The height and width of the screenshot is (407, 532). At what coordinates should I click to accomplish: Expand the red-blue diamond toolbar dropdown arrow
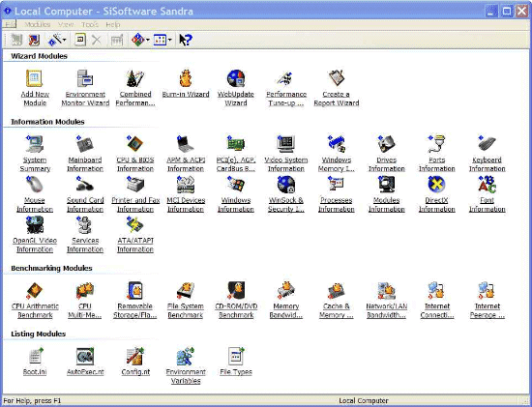tap(148, 40)
